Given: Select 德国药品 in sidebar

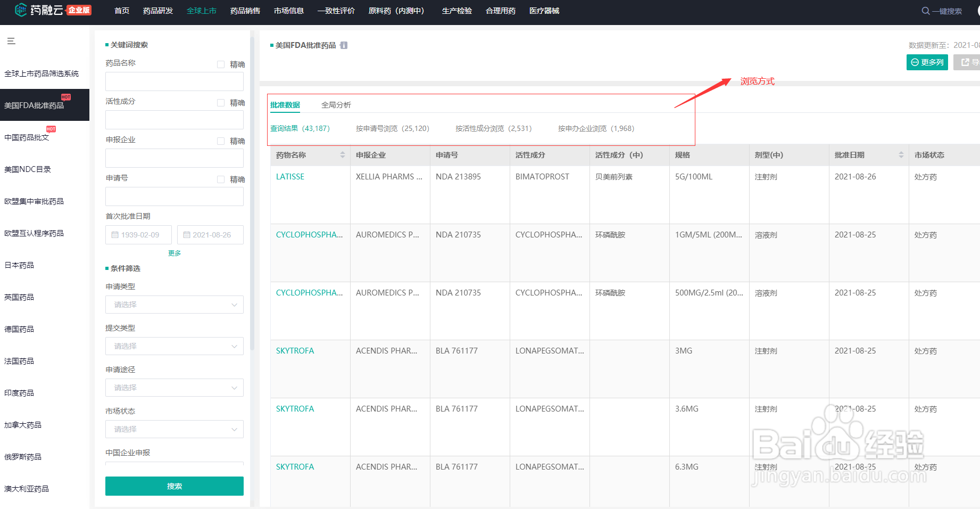Looking at the screenshot, I should pyautogui.click(x=19, y=329).
